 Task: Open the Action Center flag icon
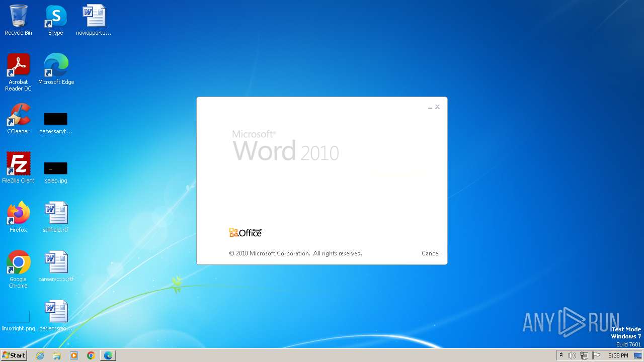(597, 355)
